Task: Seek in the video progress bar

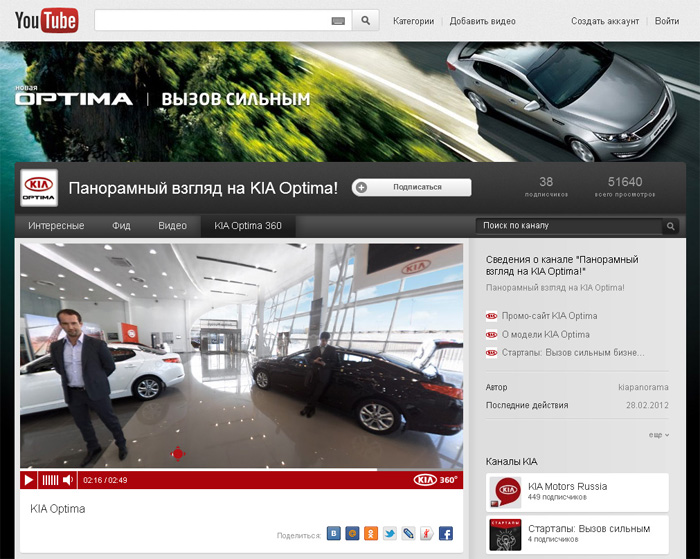Action: tap(200, 469)
